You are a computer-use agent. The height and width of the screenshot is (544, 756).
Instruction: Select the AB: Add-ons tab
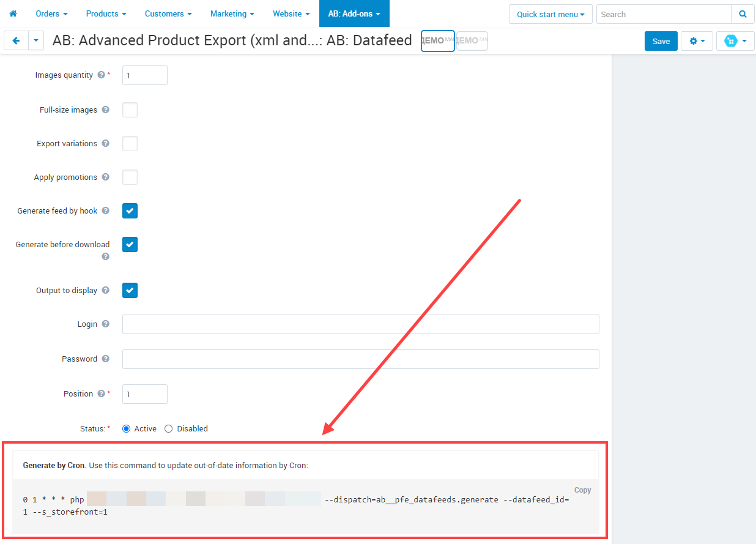pyautogui.click(x=354, y=13)
